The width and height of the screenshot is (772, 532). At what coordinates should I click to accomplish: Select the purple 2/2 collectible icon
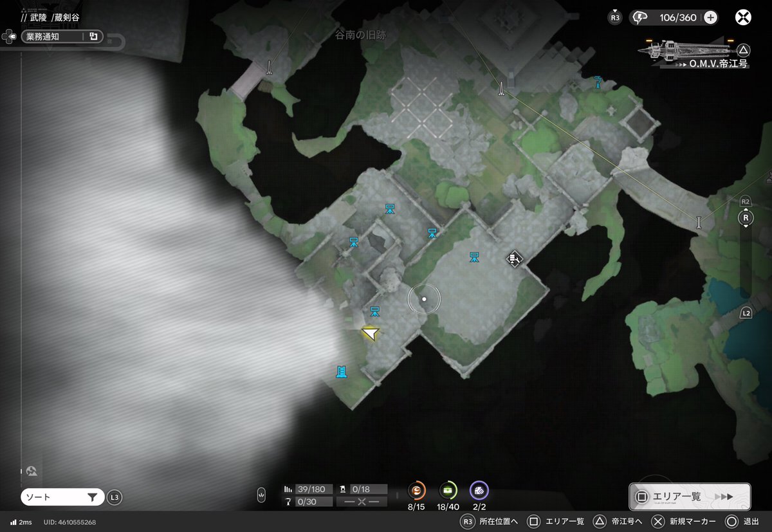point(479,491)
